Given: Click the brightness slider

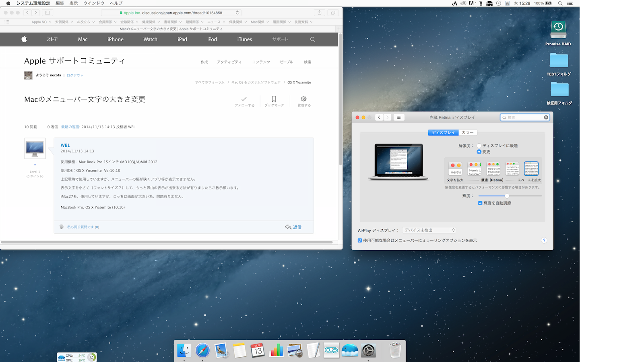Looking at the screenshot, I should [x=507, y=196].
